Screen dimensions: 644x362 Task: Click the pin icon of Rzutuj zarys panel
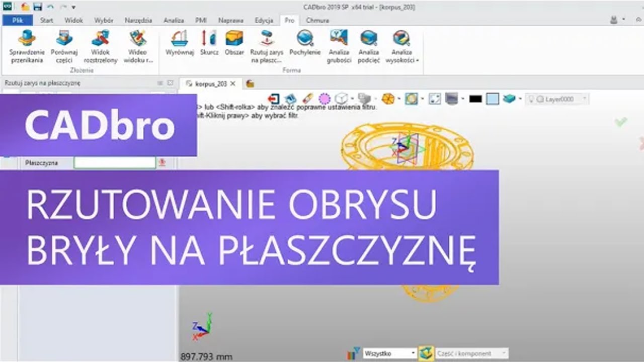(x=160, y=83)
